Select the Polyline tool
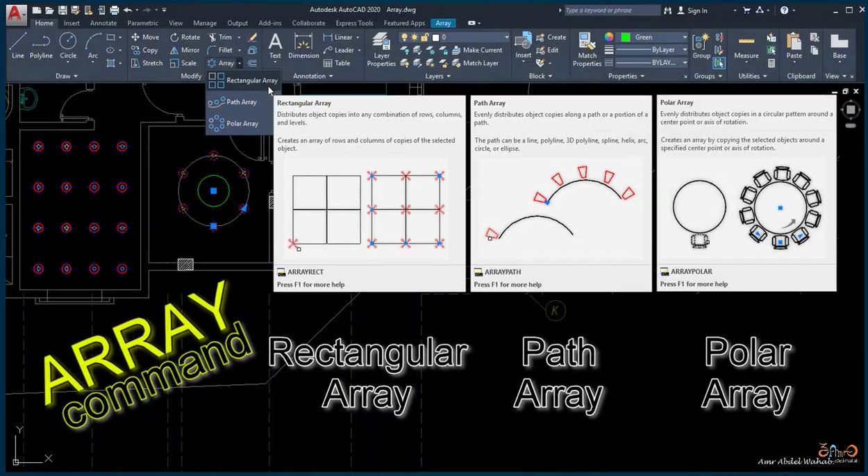868x476 pixels. (41, 46)
